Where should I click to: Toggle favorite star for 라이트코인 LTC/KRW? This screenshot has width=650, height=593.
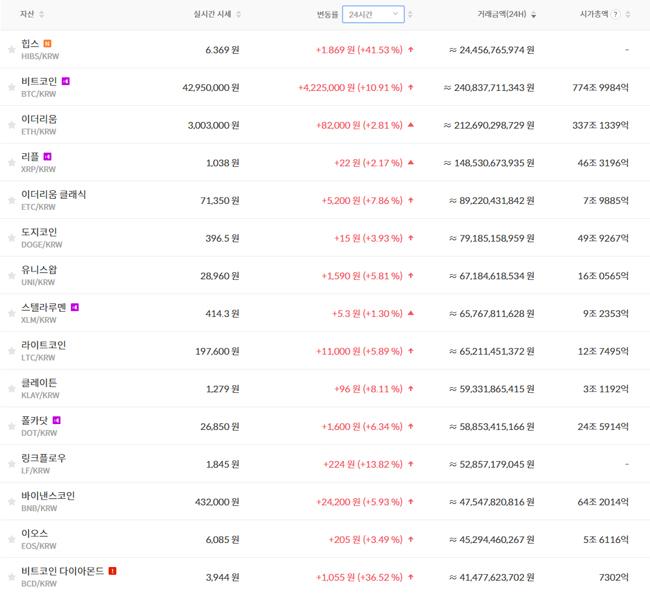tap(12, 351)
